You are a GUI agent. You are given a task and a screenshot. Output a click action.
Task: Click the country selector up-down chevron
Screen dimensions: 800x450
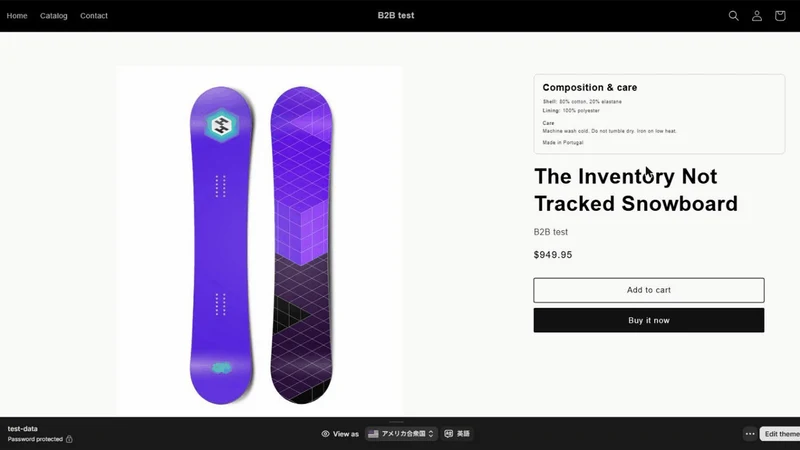pyautogui.click(x=431, y=434)
